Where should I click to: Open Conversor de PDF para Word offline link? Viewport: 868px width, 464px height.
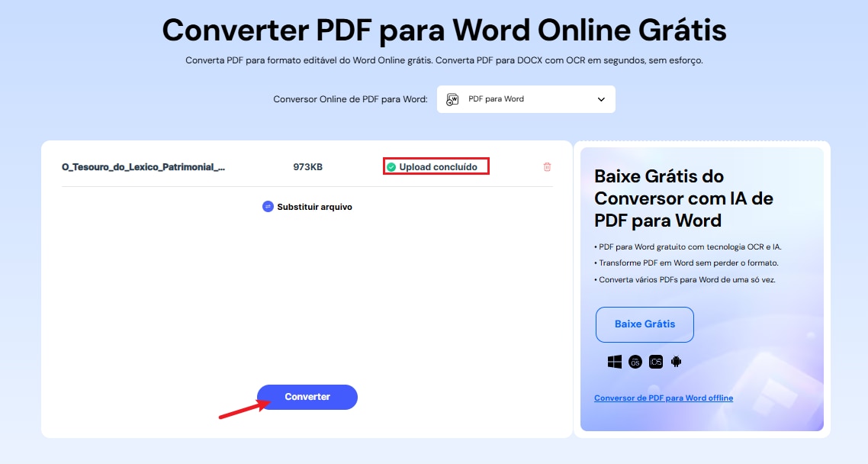coord(664,398)
